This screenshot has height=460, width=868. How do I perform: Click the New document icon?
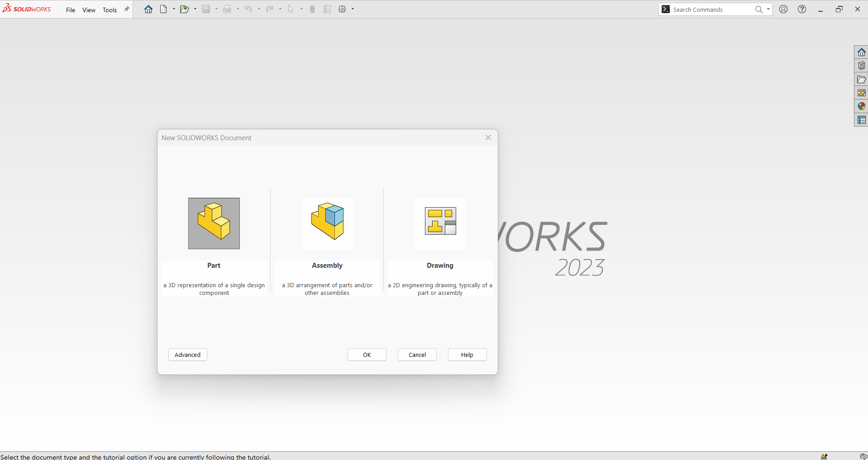coord(163,9)
